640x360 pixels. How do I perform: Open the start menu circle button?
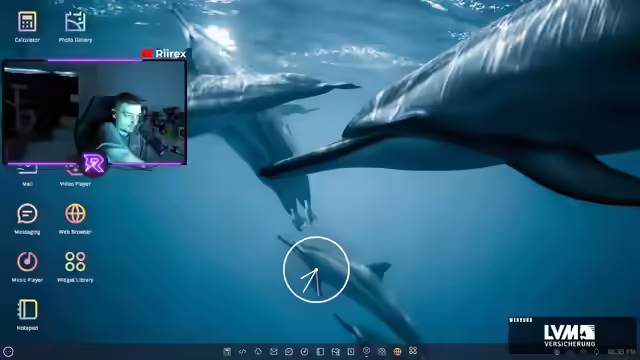[x=8, y=351]
